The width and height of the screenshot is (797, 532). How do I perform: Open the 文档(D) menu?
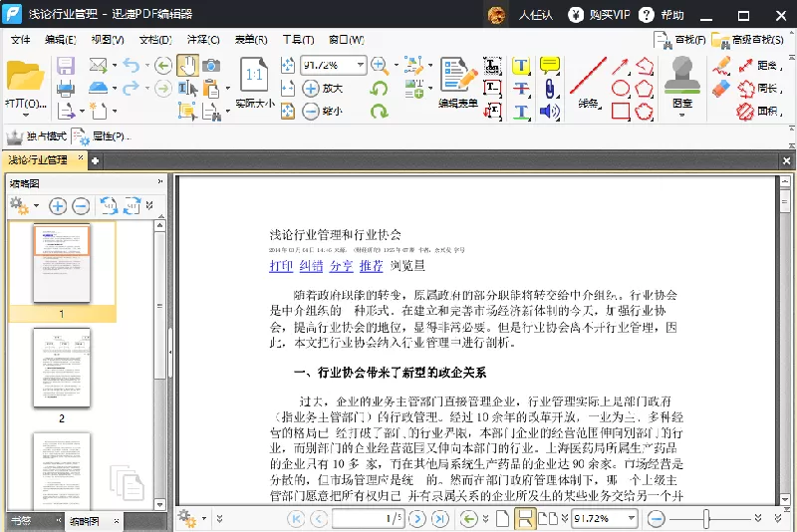155,40
